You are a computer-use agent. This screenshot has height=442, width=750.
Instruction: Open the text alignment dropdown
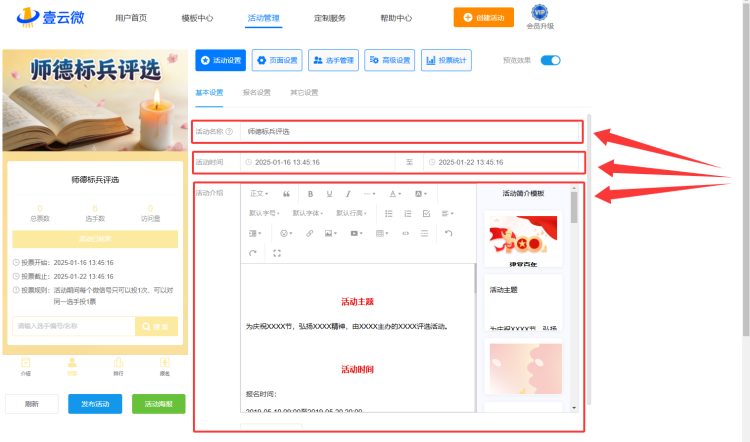point(447,213)
